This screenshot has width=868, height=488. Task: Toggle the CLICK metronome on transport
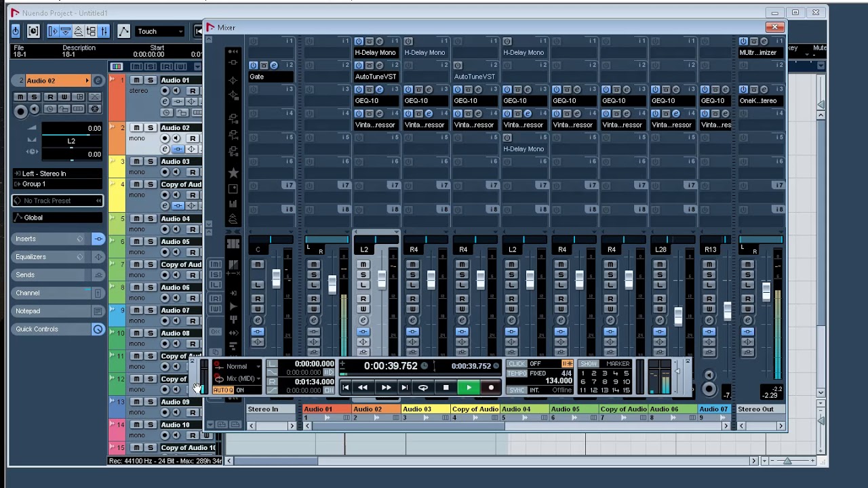(517, 364)
